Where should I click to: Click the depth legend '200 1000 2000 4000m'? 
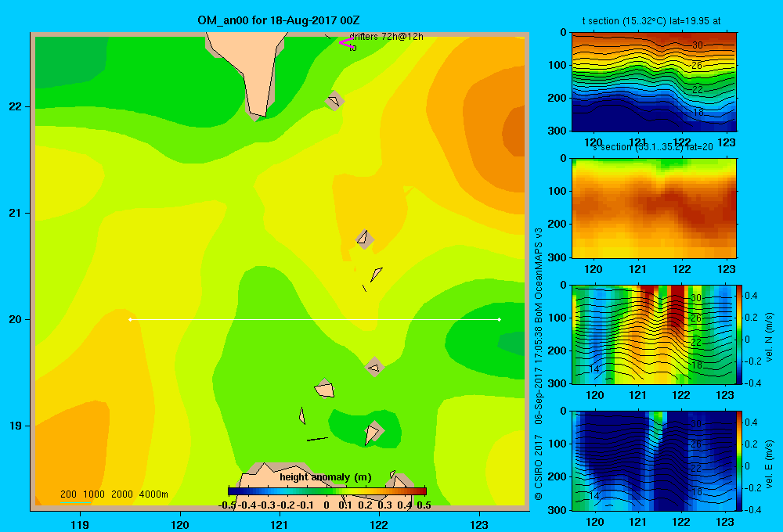point(114,494)
